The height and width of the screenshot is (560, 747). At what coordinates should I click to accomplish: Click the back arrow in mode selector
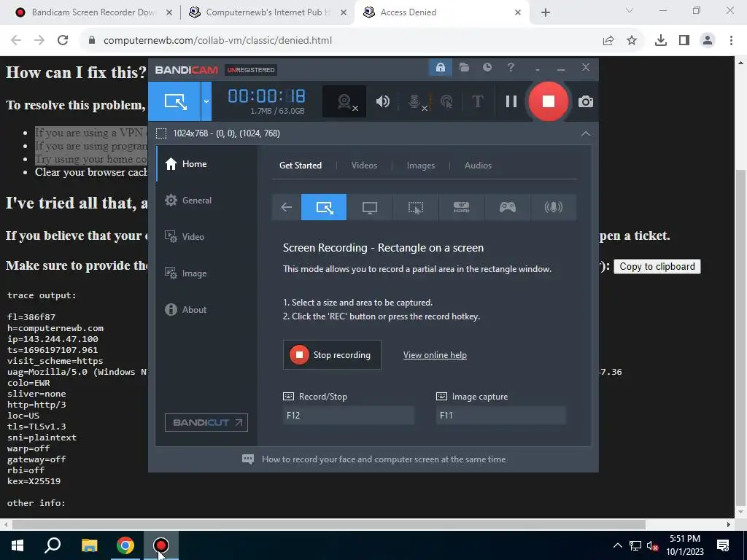(286, 207)
